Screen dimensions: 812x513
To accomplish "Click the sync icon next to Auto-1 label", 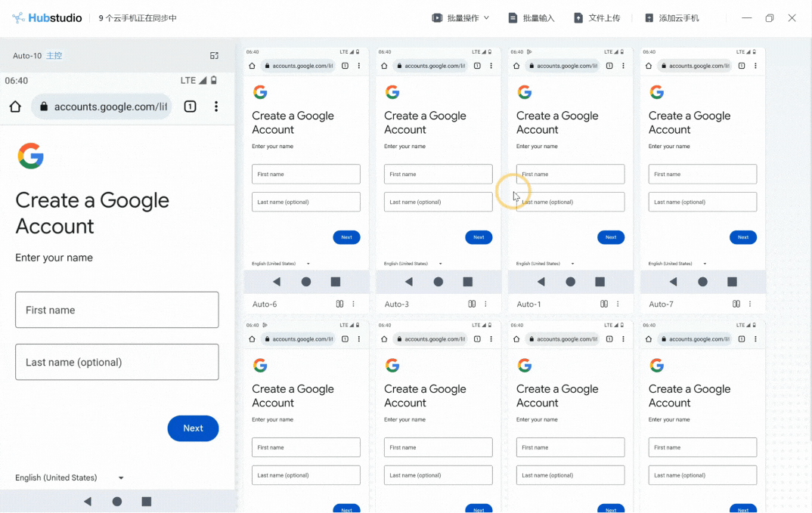I will (x=604, y=304).
